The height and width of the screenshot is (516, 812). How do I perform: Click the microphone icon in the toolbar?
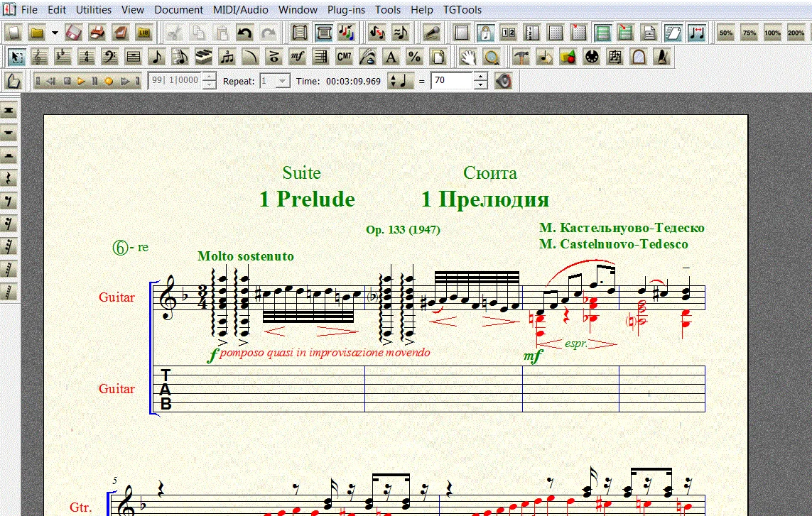click(x=431, y=33)
